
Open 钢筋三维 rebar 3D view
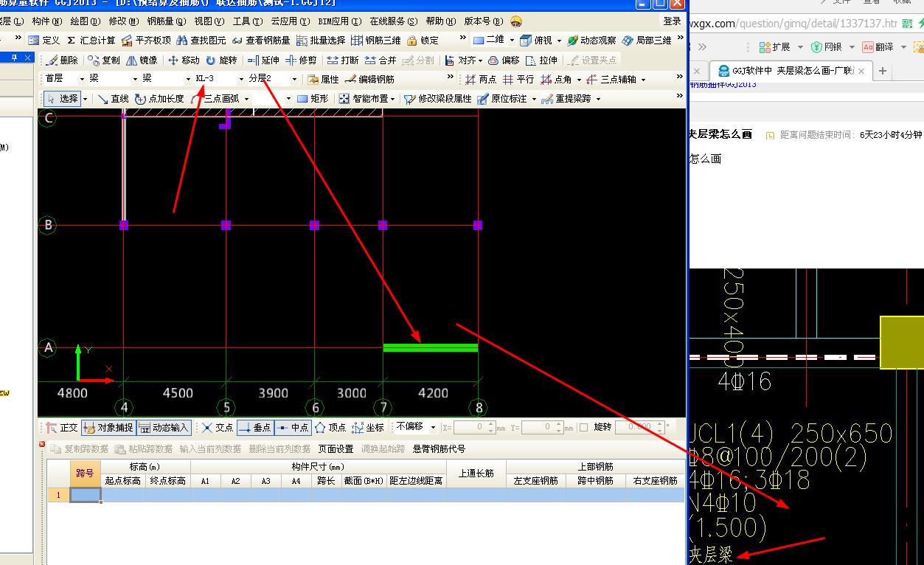coord(376,41)
